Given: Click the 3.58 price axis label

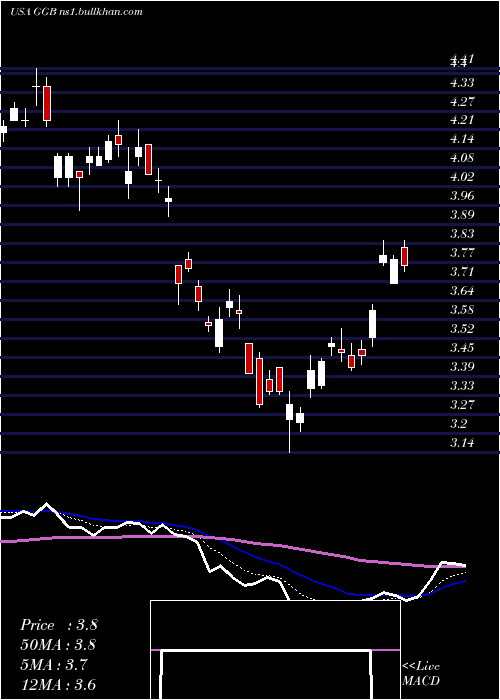Looking at the screenshot, I should point(462,310).
